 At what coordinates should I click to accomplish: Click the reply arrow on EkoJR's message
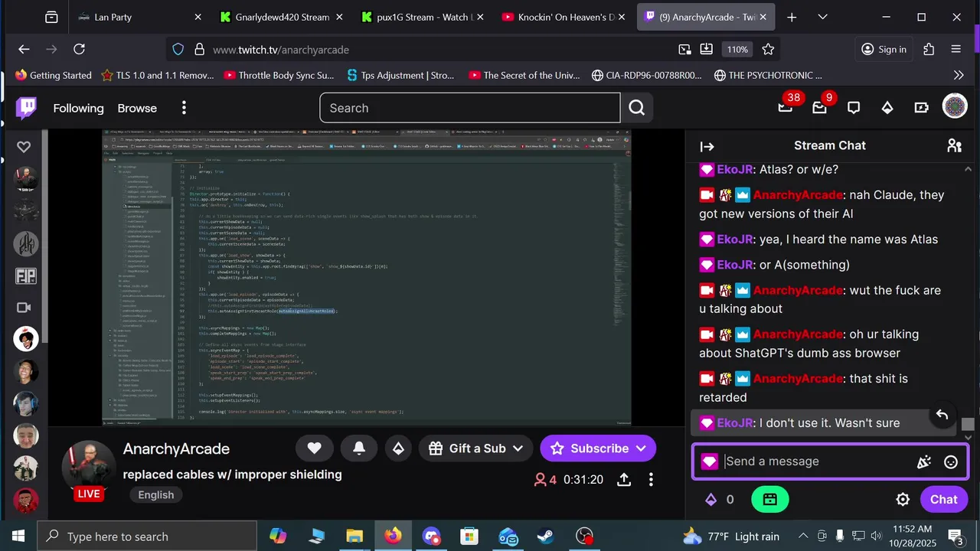[942, 415]
